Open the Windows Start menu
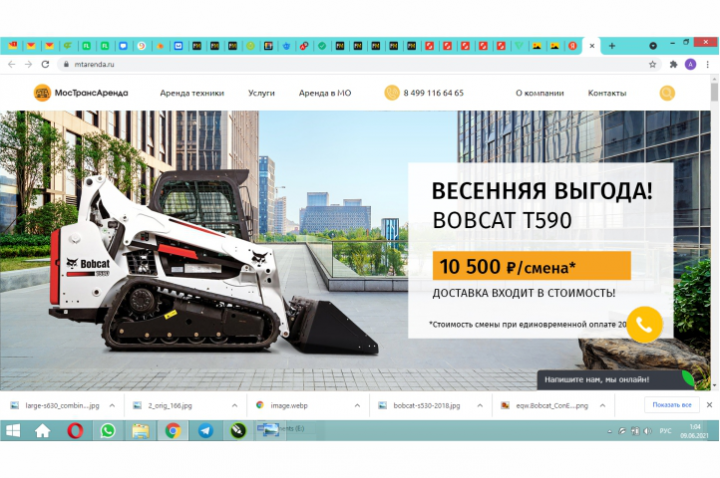The height and width of the screenshot is (478, 720). pos(13,431)
